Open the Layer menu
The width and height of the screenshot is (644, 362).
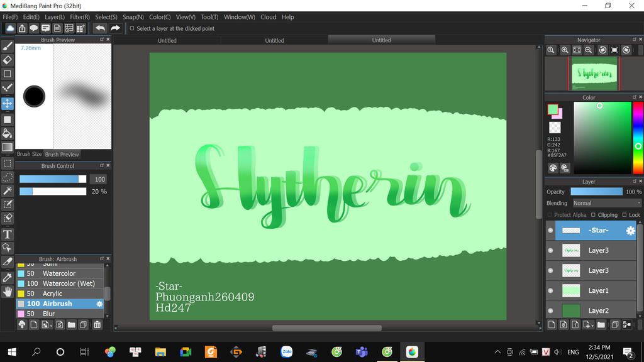(x=55, y=17)
